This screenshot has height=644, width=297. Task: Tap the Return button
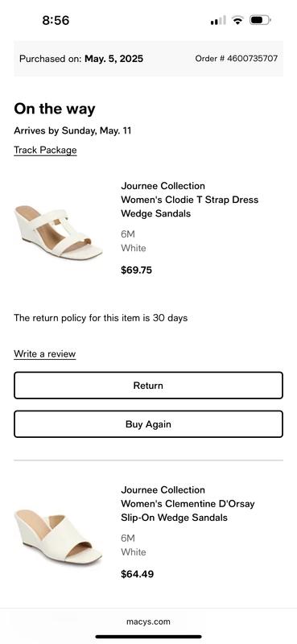(148, 386)
